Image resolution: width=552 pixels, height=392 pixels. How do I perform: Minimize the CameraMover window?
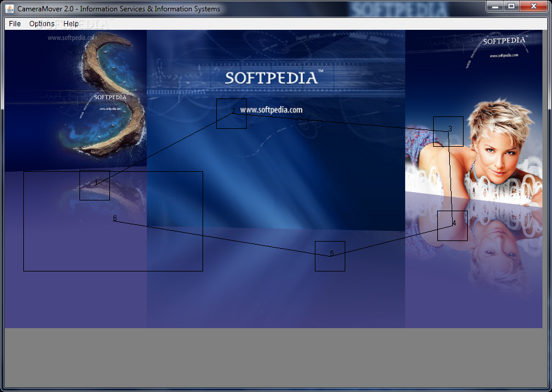(x=495, y=7)
